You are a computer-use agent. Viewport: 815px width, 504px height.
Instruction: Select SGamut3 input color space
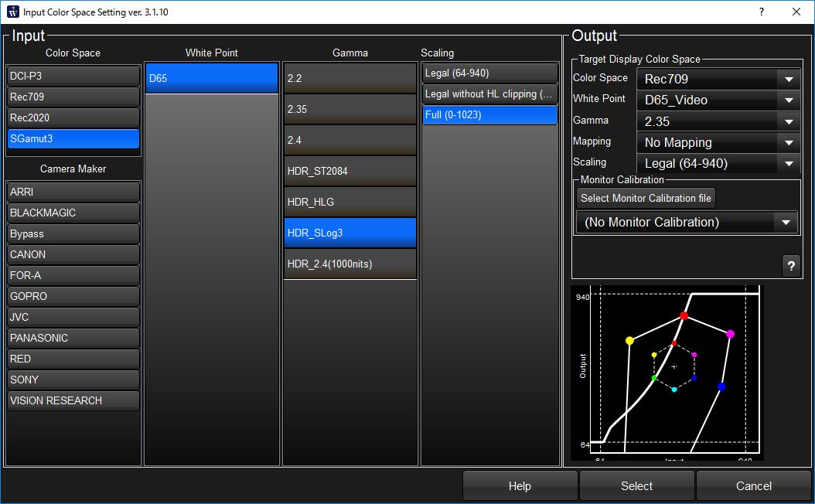pyautogui.click(x=73, y=138)
